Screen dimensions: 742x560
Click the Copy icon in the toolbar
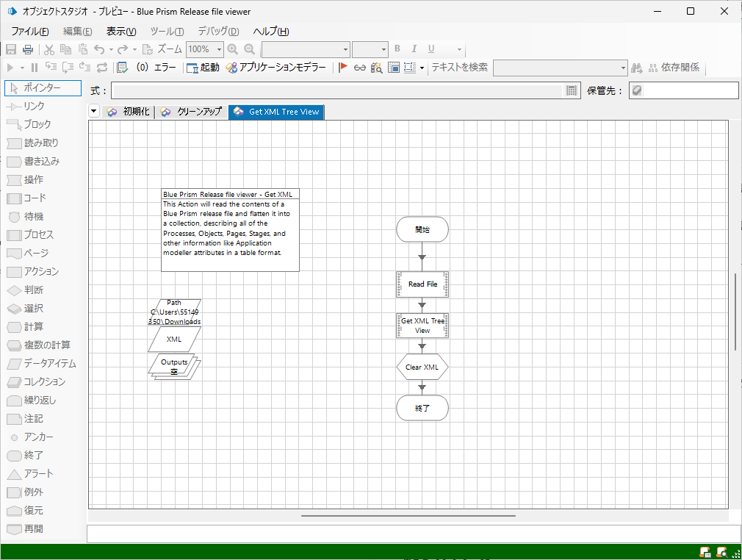pos(66,49)
